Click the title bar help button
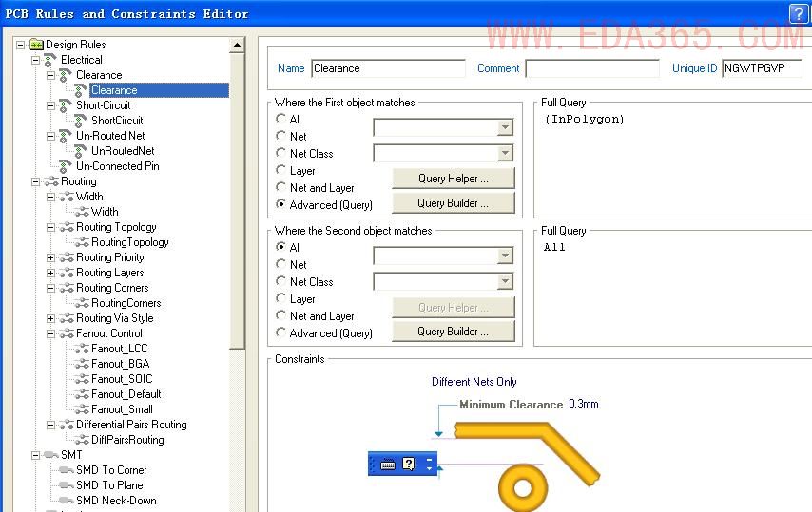The height and width of the screenshot is (512, 812). click(798, 13)
